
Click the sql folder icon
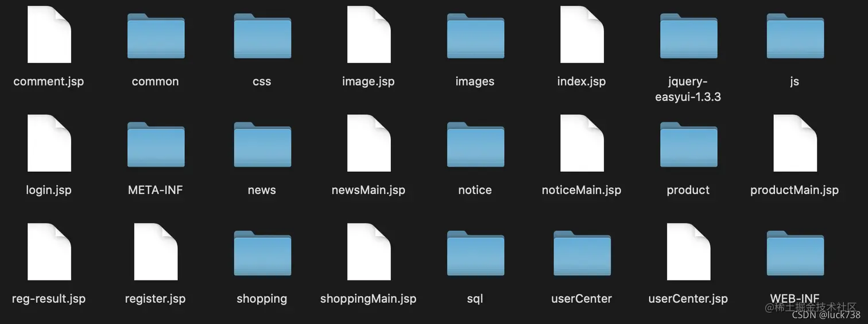pyautogui.click(x=475, y=253)
